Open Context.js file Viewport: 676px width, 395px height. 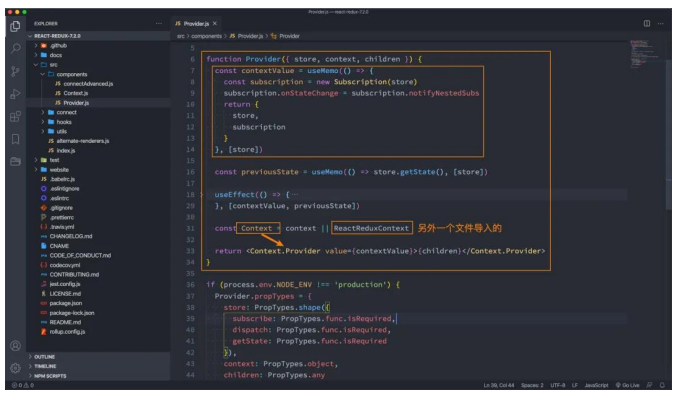[75, 93]
